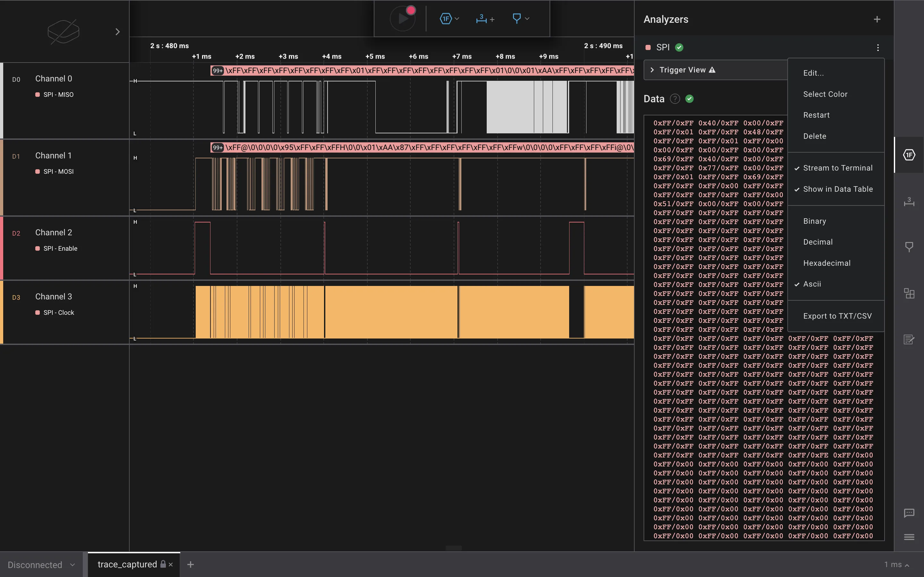The image size is (924, 577).
Task: Click the Data table info icon
Action: pyautogui.click(x=674, y=98)
